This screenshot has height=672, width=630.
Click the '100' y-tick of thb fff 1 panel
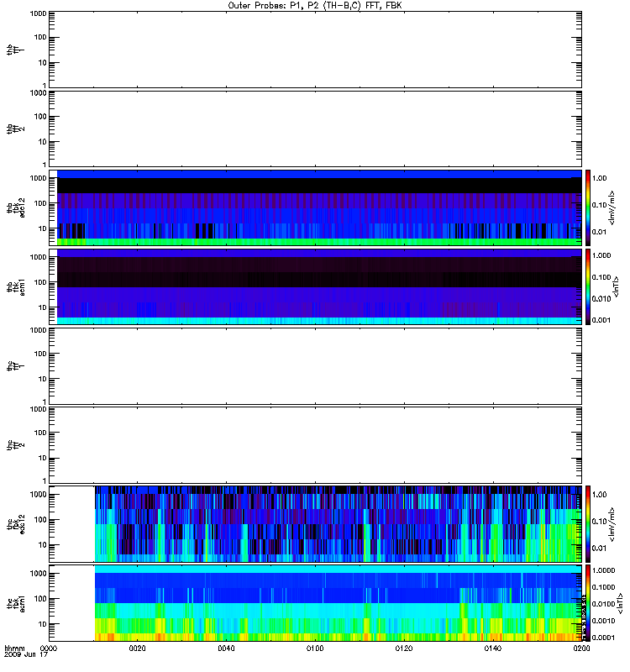40,37
